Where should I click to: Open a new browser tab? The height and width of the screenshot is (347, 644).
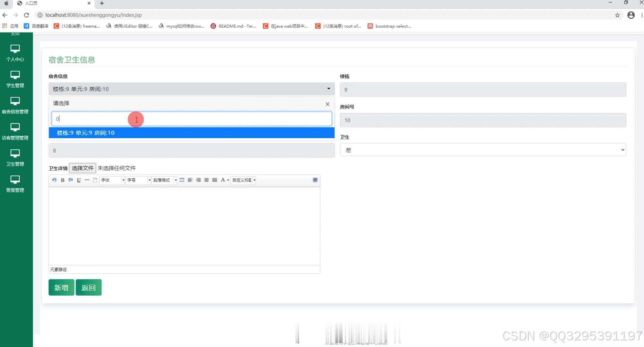[102, 3]
